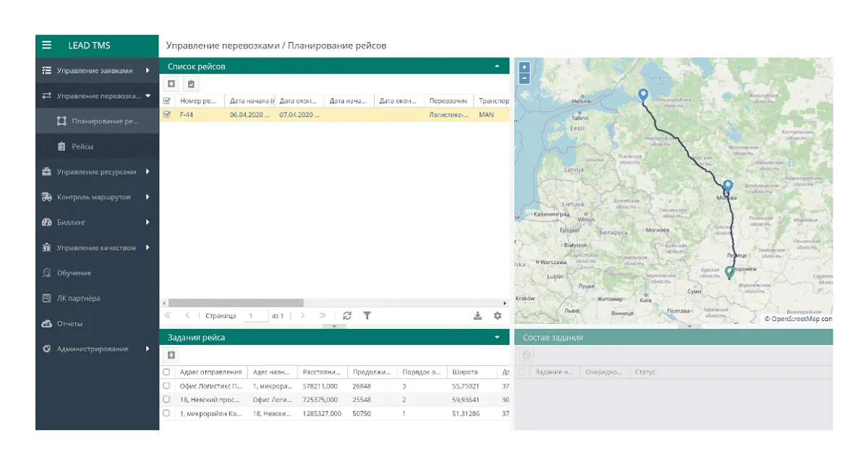Click the OpenStreetMap copyright link

pos(793,317)
